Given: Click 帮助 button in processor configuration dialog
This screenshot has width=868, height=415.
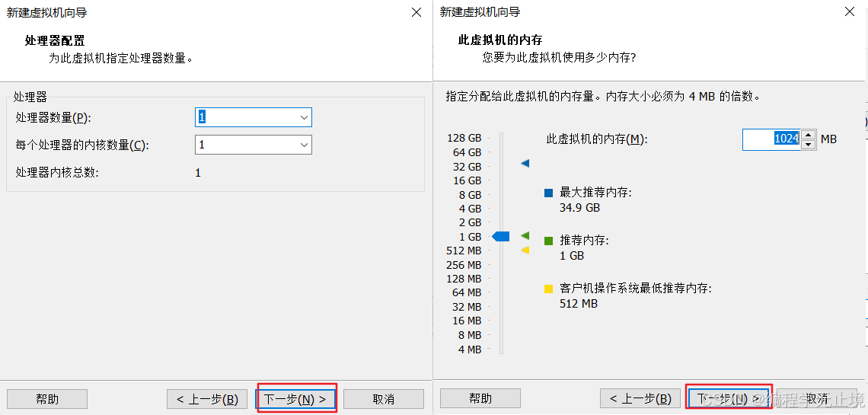Looking at the screenshot, I should point(47,399).
